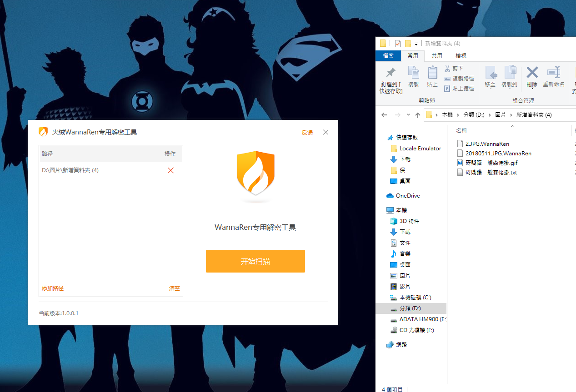Select the file 2.JPG.WannaRen
576x392 pixels.
pyautogui.click(x=487, y=144)
